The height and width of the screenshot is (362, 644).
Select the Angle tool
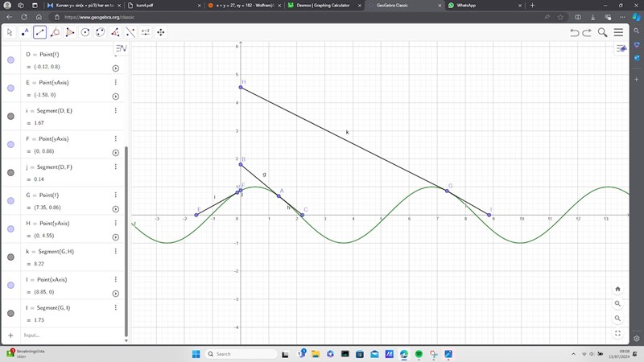(x=115, y=32)
